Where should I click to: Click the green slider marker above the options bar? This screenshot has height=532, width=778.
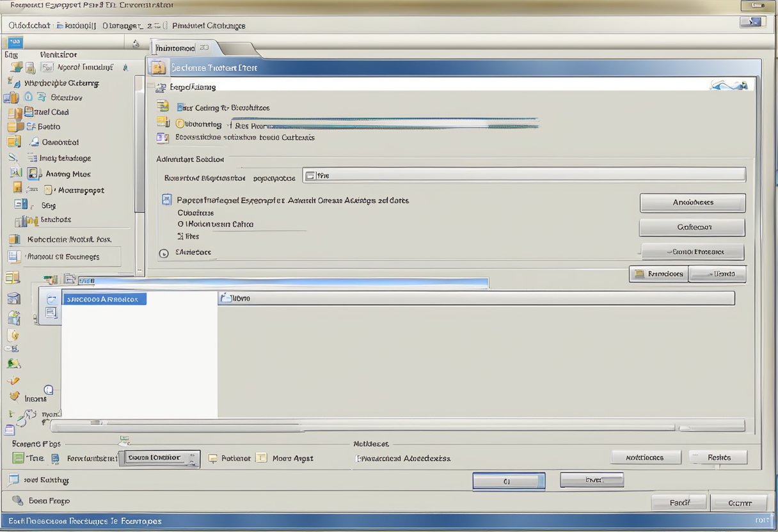tap(123, 439)
